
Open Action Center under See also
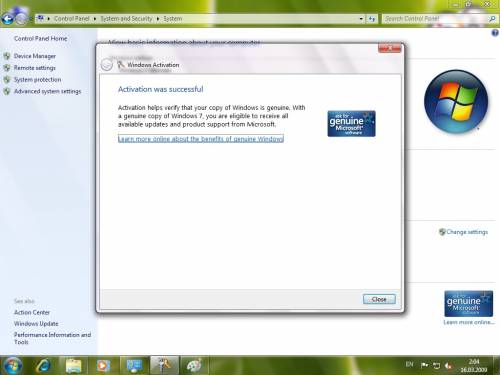(32, 312)
